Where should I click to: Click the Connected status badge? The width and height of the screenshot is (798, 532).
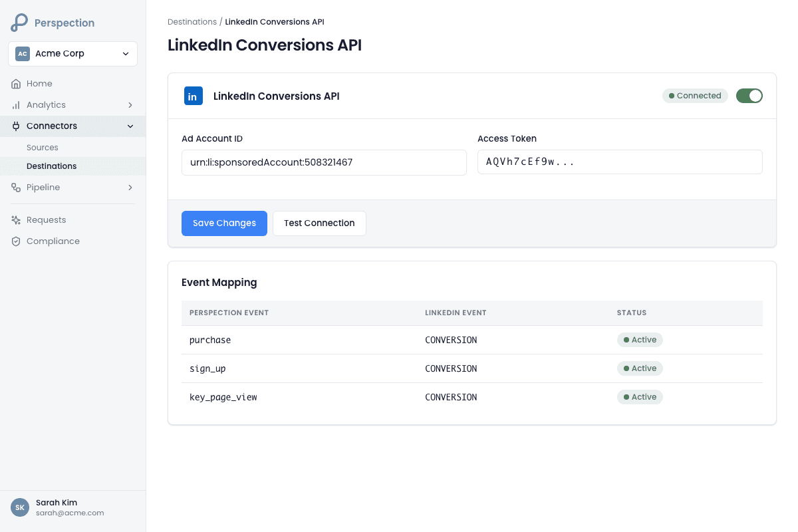click(695, 96)
